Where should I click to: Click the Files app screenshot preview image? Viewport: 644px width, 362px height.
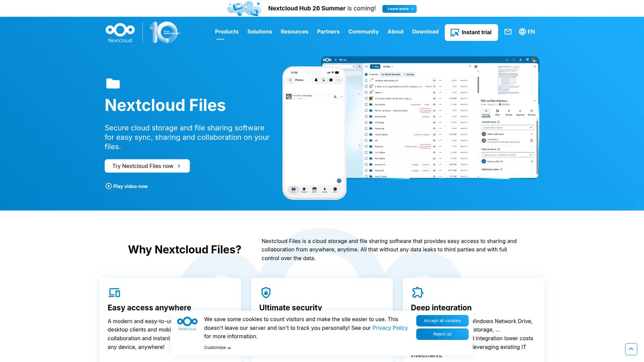(x=430, y=117)
